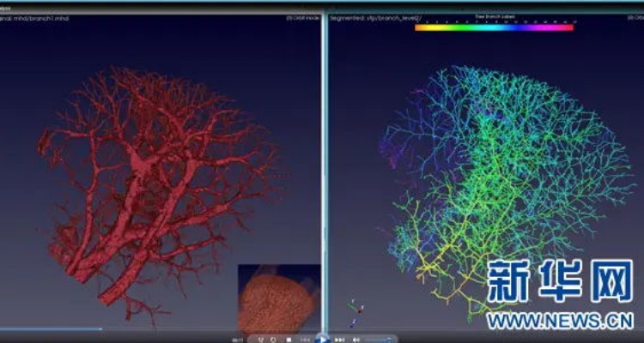Select the liver surface thumbnail inset
Viewport: 644px width, 343px height.
[x=273, y=298]
